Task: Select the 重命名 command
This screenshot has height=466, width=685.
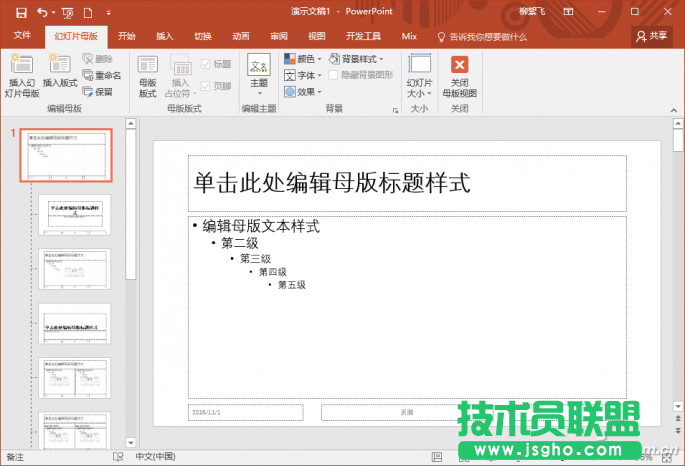Action: tap(102, 75)
